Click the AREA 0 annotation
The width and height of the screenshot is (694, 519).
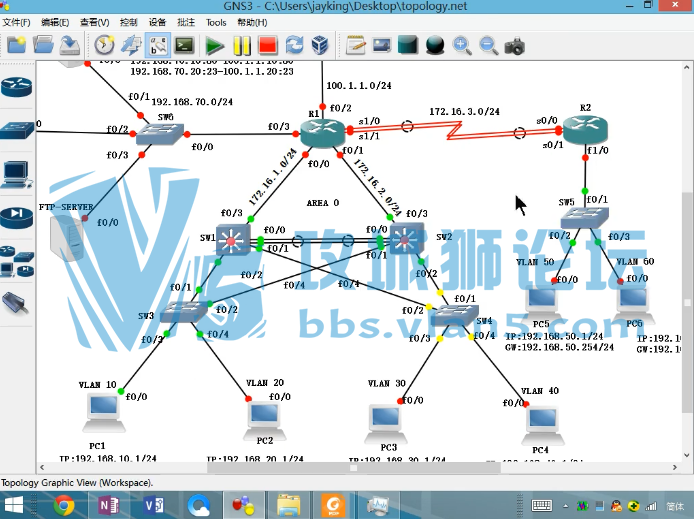pos(323,203)
